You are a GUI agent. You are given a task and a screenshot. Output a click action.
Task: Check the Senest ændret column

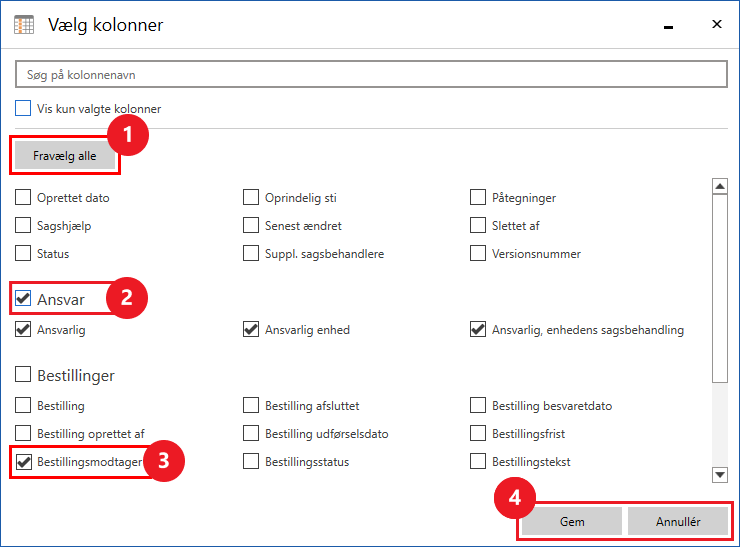(x=251, y=226)
